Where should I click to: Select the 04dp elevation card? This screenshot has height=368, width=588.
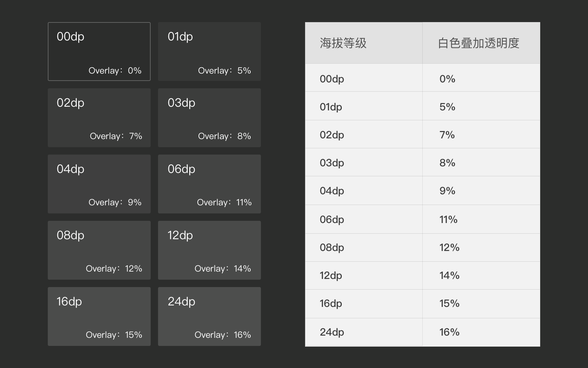tap(99, 184)
